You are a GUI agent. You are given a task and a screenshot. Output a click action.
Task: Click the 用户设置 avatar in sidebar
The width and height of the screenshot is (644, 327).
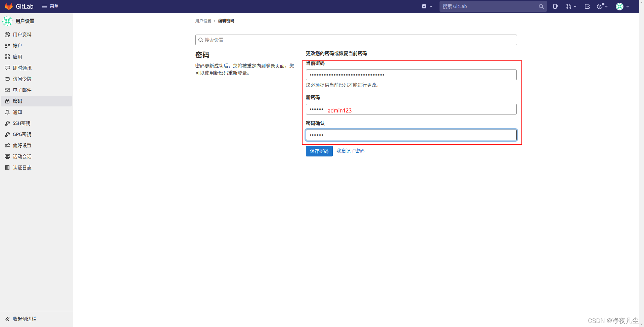coord(7,21)
